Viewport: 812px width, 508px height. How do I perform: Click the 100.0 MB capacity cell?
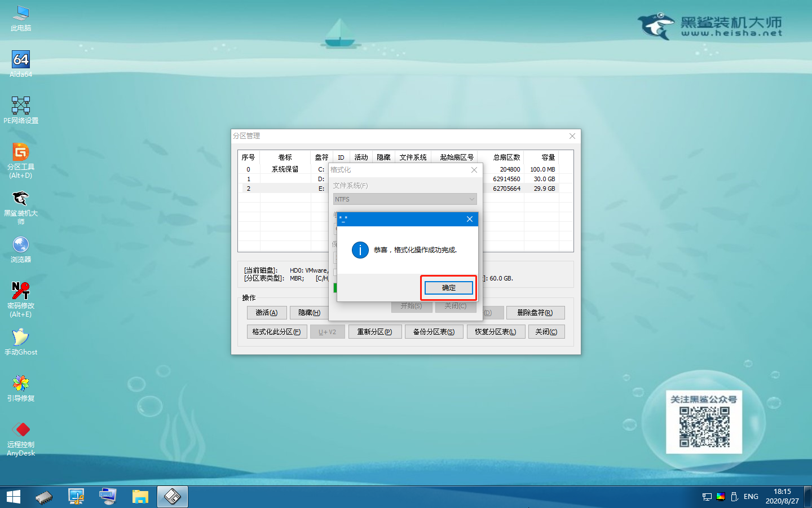542,169
